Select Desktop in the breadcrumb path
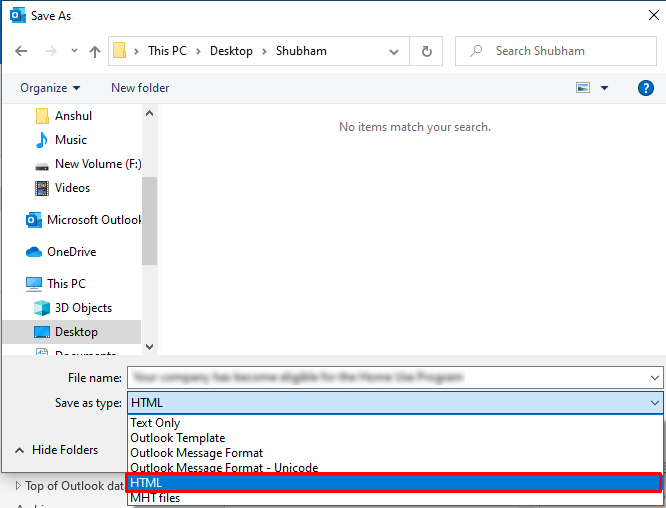This screenshot has height=508, width=666. pyautogui.click(x=231, y=51)
